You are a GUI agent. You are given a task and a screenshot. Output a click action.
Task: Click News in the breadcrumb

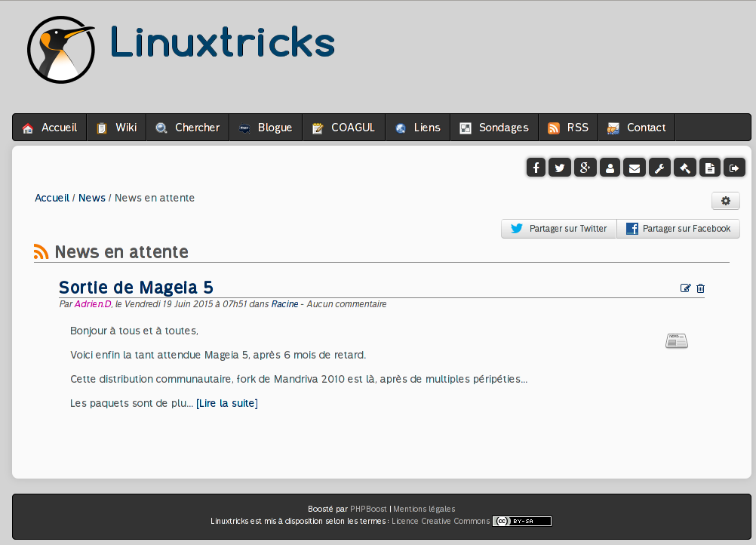pos(91,198)
